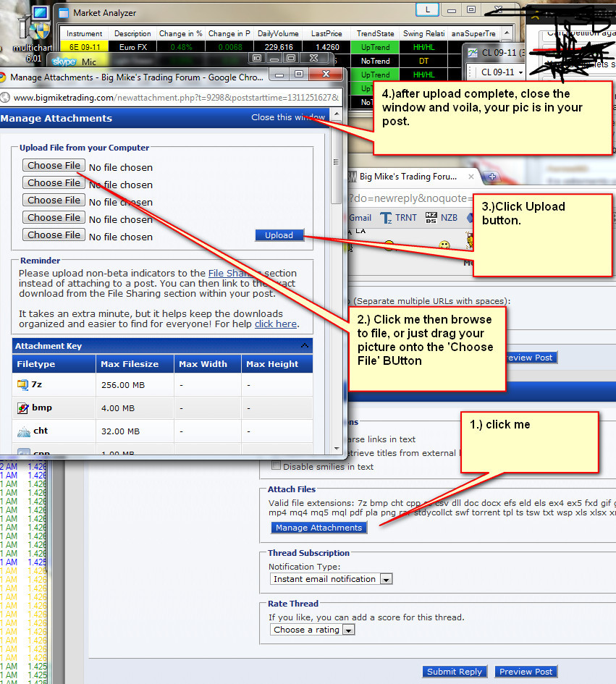The width and height of the screenshot is (616, 684).
Task: Click the first Choose File button
Action: pyautogui.click(x=54, y=165)
